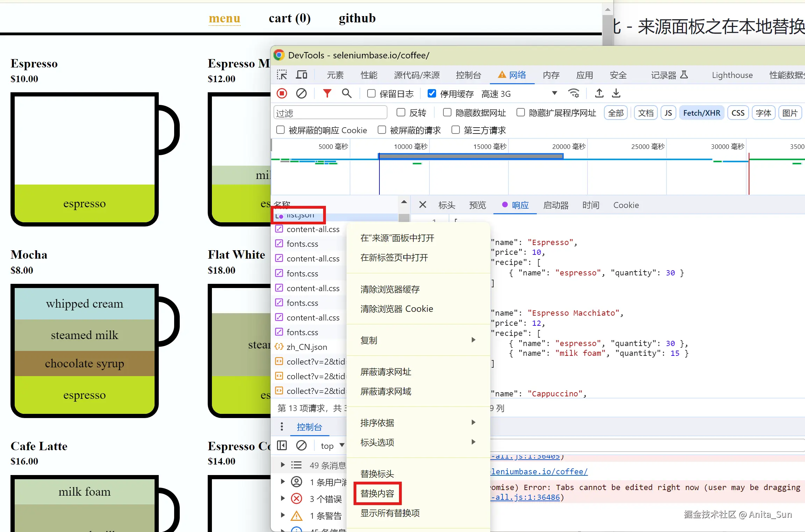
Task: Filter requests by 全部 (All)
Action: pyautogui.click(x=615, y=113)
